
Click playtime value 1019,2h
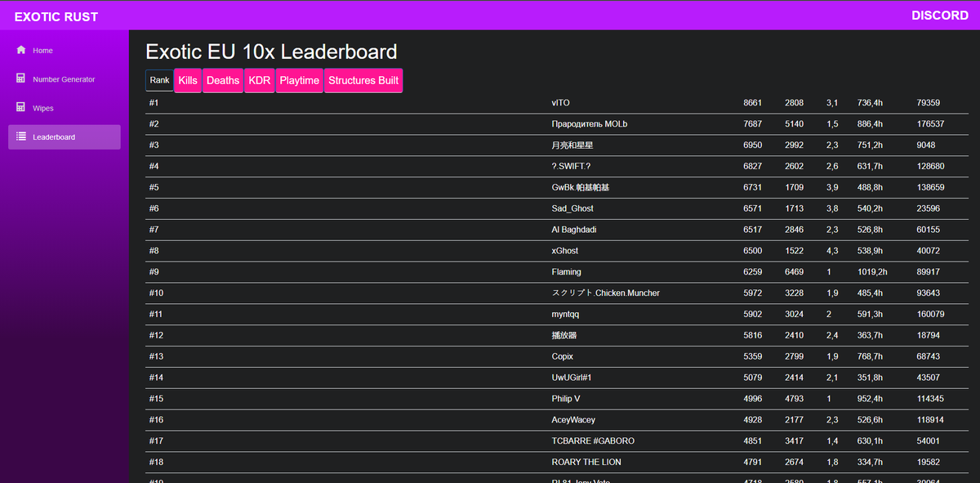point(872,272)
